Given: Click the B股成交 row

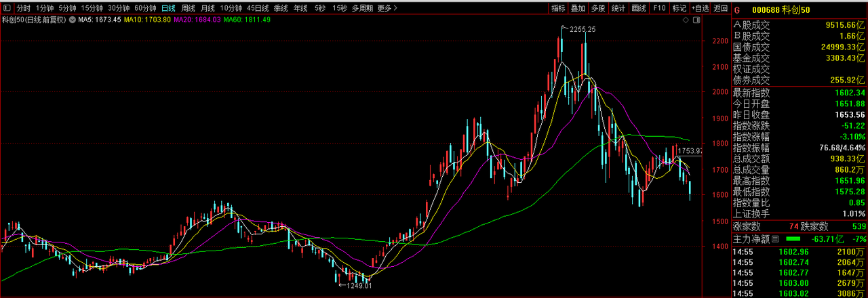Looking at the screenshot, I should 800,36.
